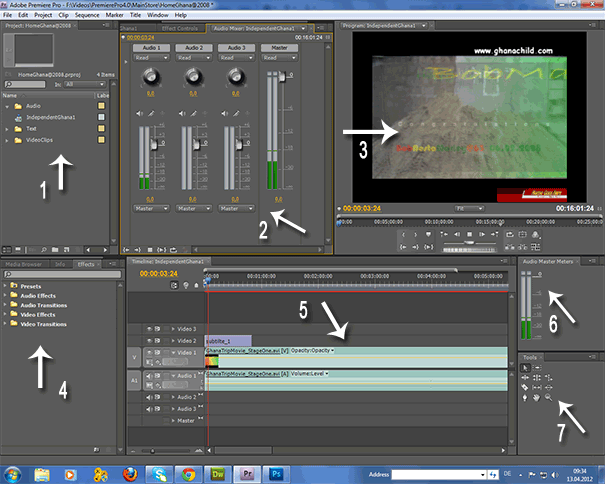The width and height of the screenshot is (605, 484).
Task: Select the Pen tool in Tools panel
Action: pyautogui.click(x=527, y=397)
